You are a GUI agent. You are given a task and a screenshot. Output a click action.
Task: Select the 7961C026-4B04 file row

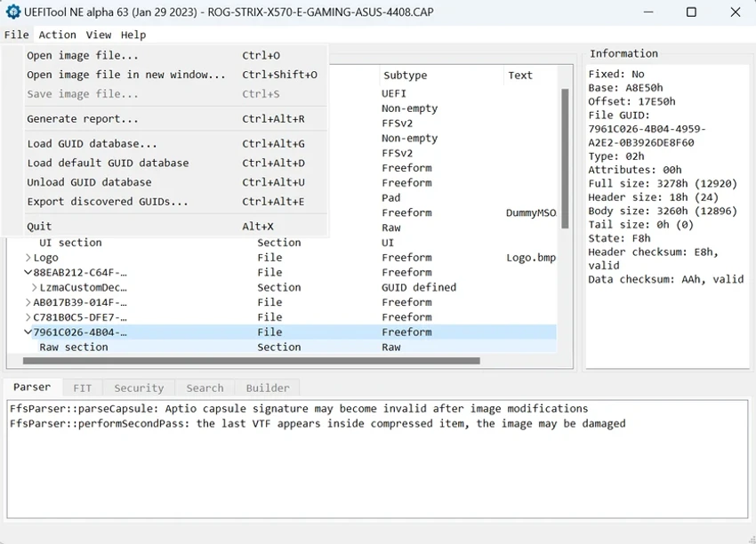[x=282, y=332]
